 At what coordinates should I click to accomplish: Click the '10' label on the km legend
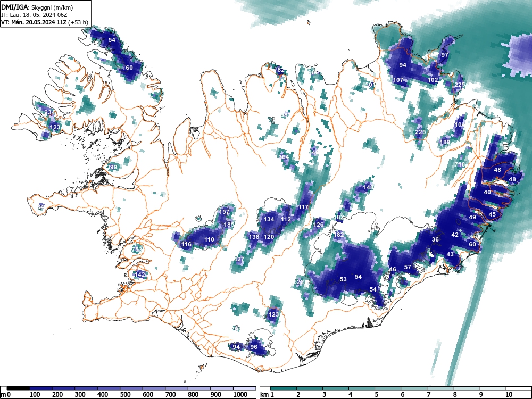pos(509,395)
